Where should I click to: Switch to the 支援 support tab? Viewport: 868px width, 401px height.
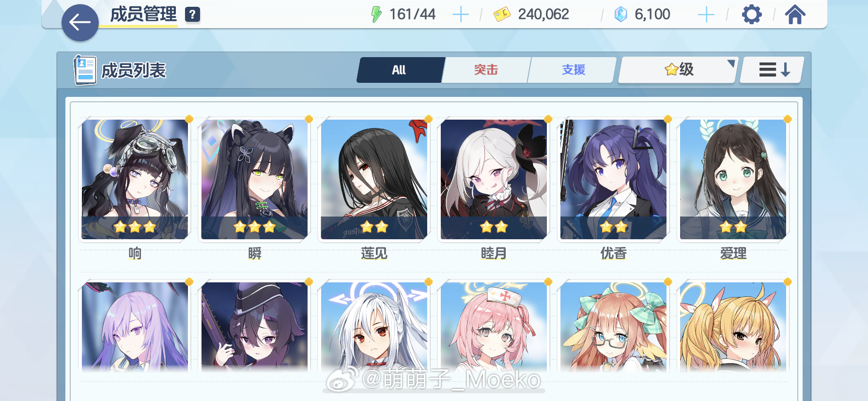[573, 70]
